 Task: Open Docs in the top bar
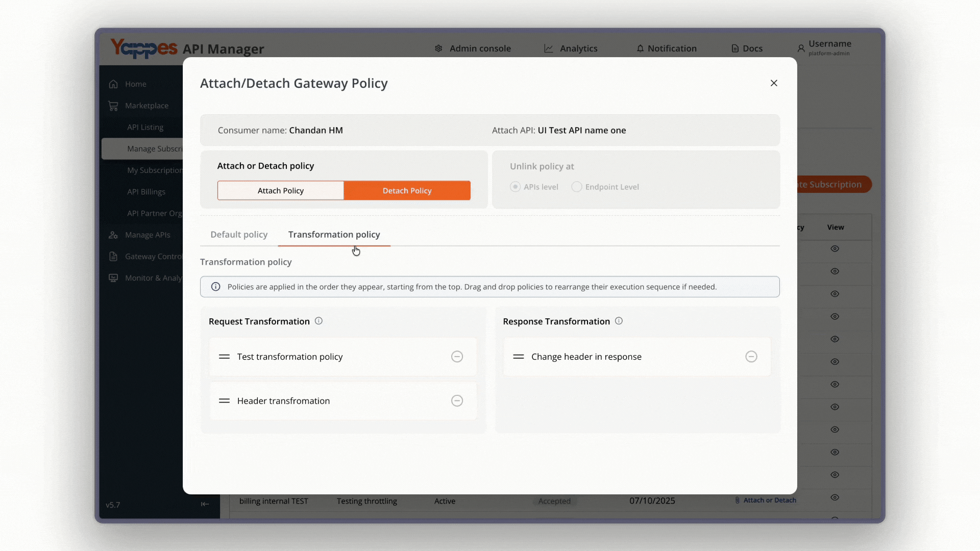(x=747, y=48)
